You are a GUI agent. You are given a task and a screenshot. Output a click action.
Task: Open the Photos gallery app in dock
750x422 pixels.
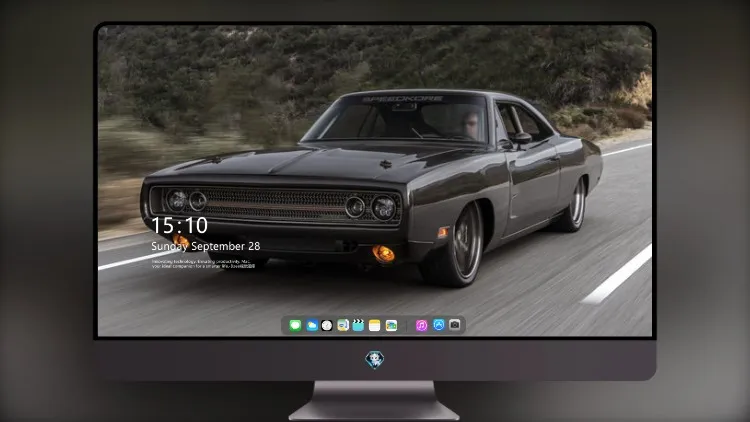(x=391, y=325)
